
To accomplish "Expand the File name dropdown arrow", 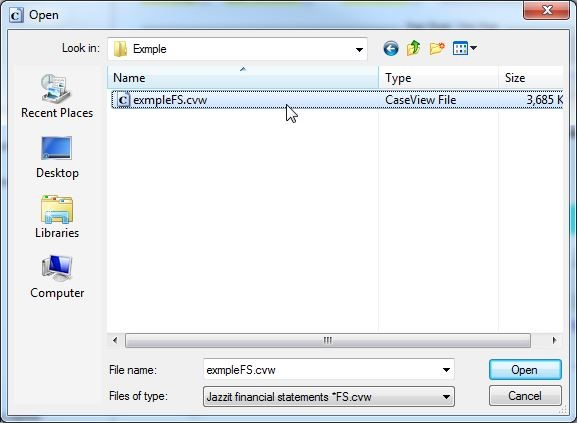I will [446, 370].
